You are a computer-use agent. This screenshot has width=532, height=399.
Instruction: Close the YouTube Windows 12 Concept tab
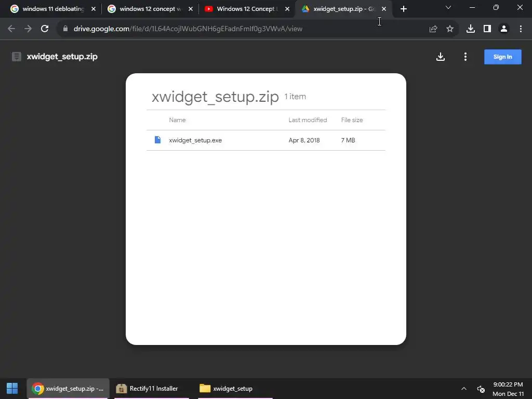pos(287,9)
